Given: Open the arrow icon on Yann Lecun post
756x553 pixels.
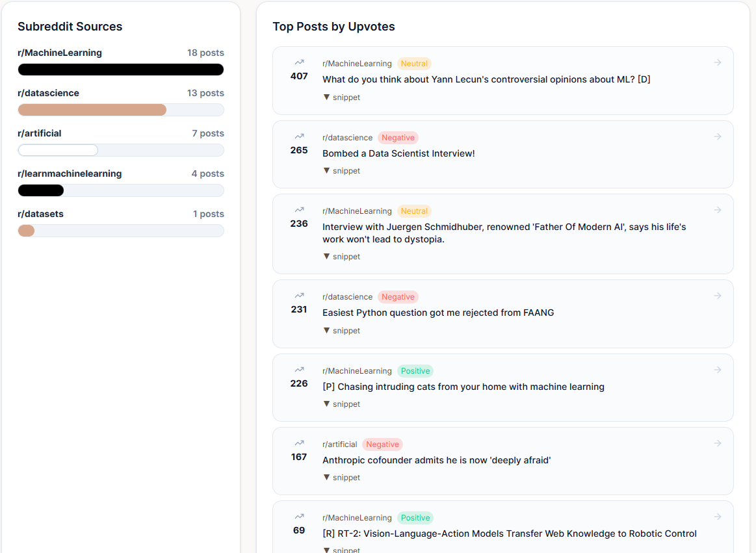Looking at the screenshot, I should tap(717, 62).
